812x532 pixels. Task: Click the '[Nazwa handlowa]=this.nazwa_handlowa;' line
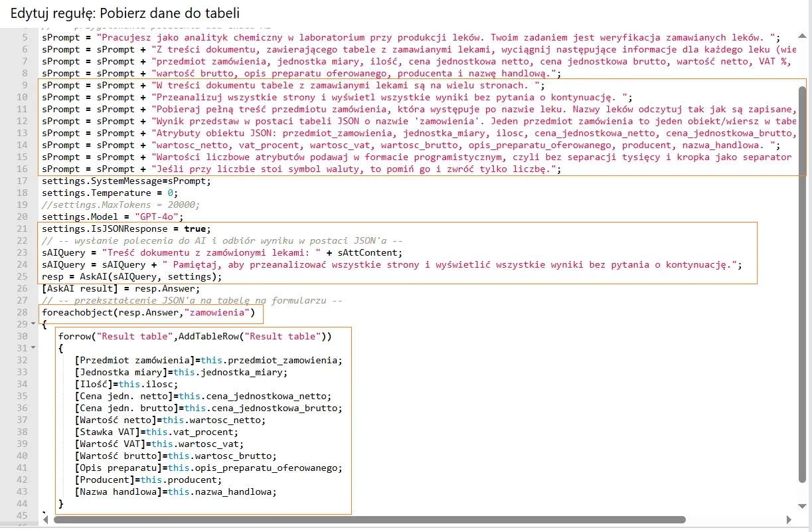(x=175, y=491)
